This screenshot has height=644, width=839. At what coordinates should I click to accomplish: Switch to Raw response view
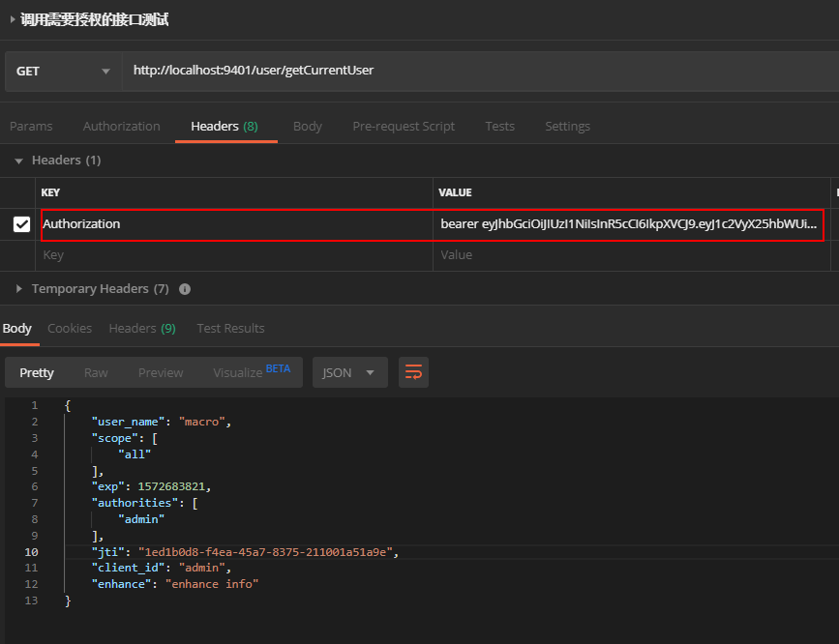(96, 372)
